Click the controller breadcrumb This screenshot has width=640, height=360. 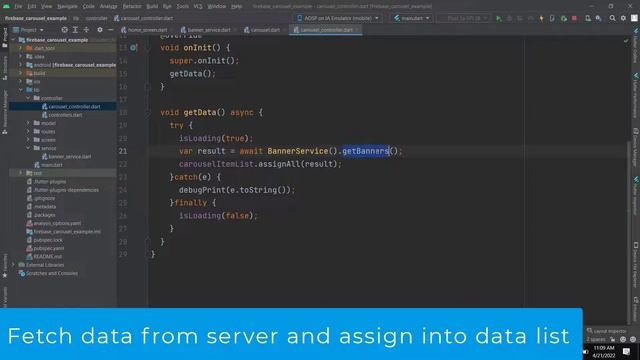(97, 18)
